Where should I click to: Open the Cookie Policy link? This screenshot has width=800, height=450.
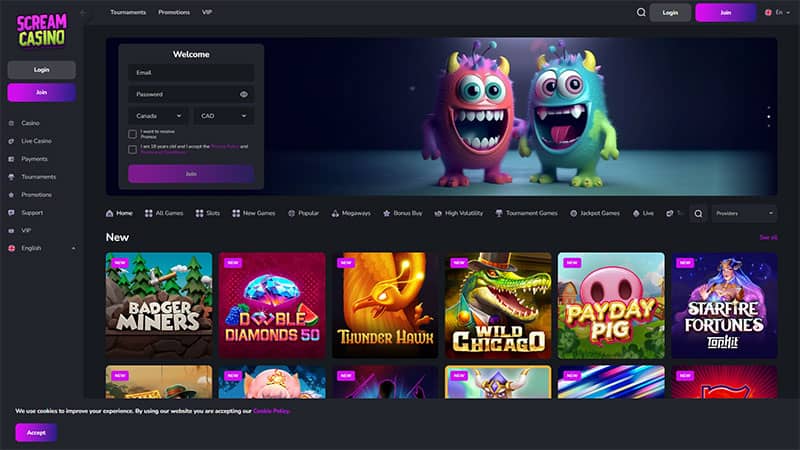pos(271,411)
